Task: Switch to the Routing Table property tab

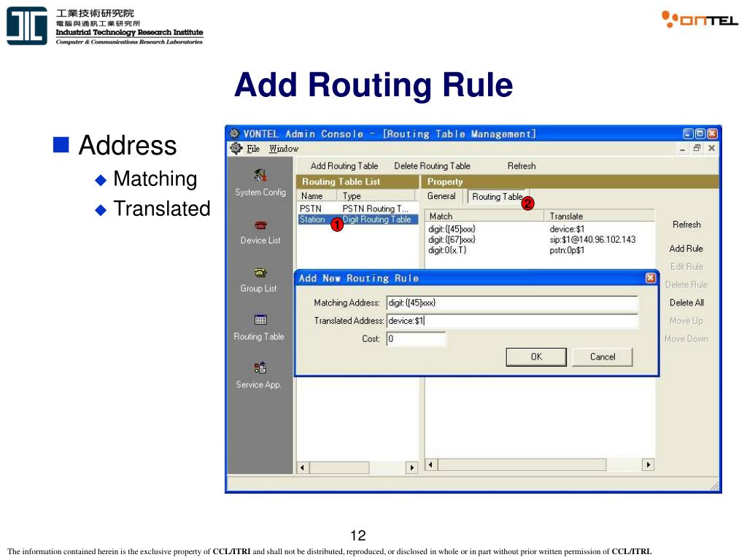Action: 498,197
